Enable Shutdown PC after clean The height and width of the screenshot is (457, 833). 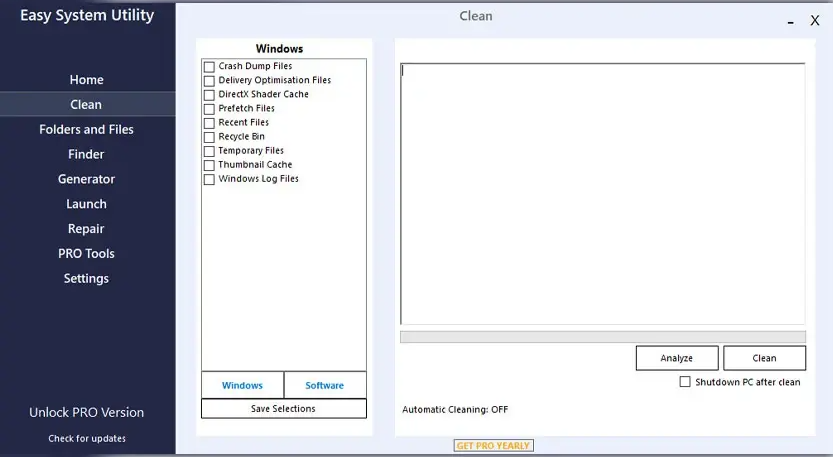tap(685, 382)
